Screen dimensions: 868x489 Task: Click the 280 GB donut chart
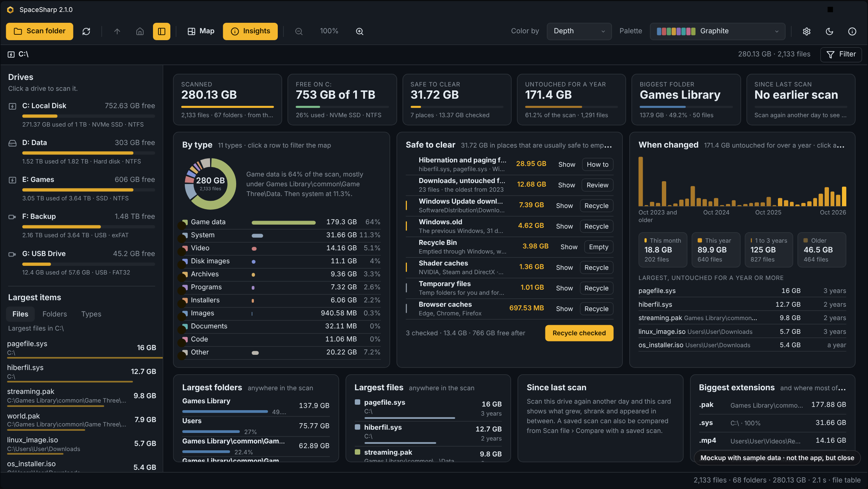pos(210,184)
